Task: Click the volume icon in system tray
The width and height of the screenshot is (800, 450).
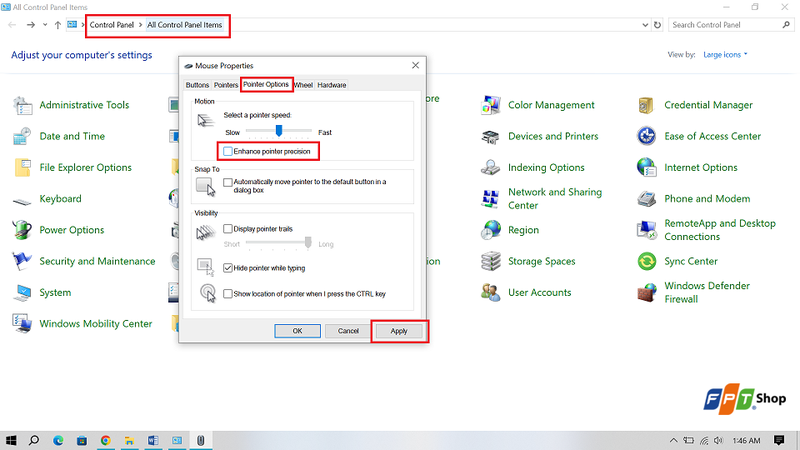Action: click(719, 440)
